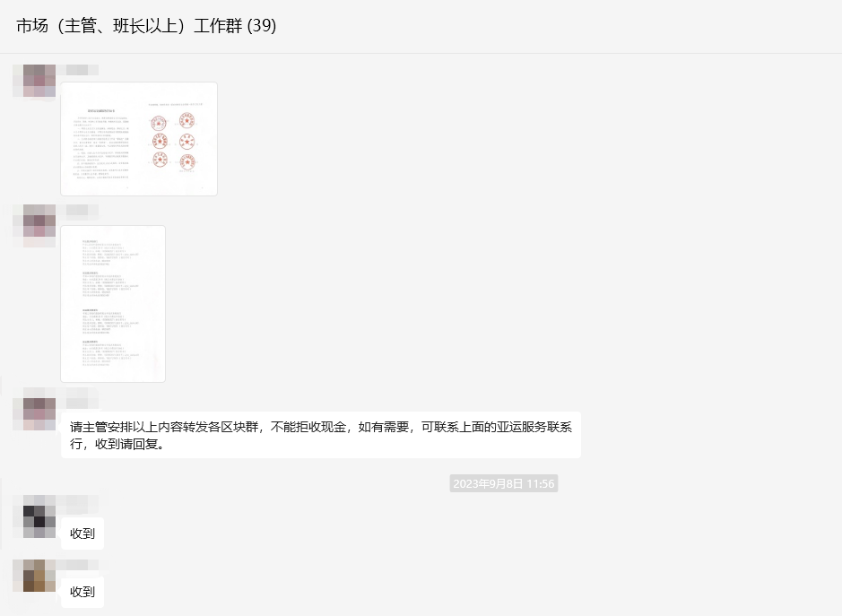The height and width of the screenshot is (616, 842).
Task: Click the first 收到 reply bubble
Action: click(82, 533)
